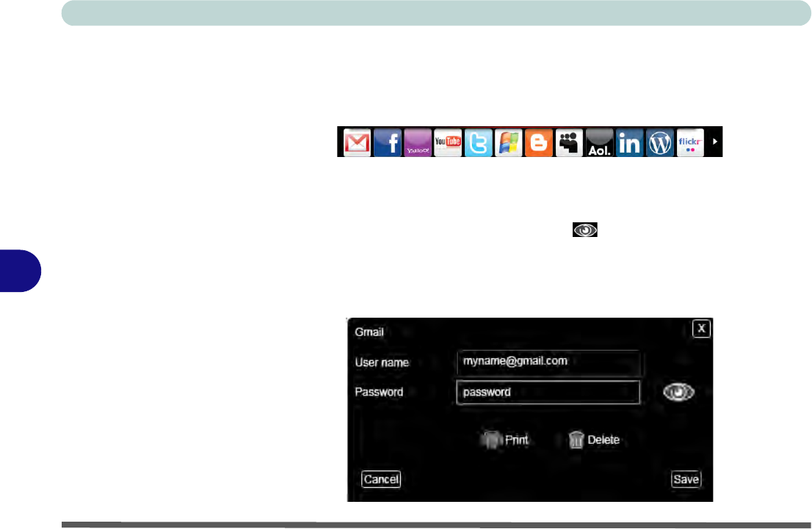Click the Password label
This screenshot has height=529, width=812.
click(379, 392)
